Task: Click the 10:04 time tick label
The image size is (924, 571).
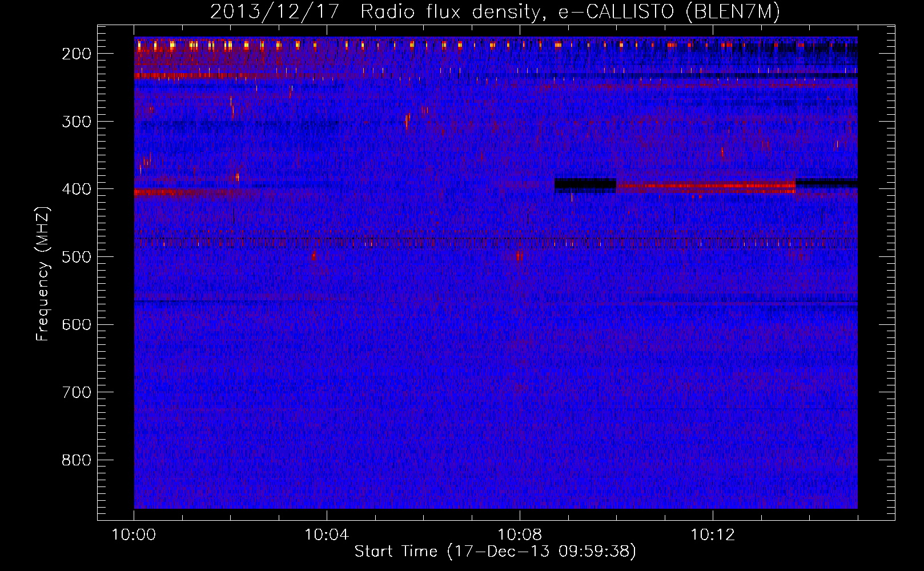Action: [x=327, y=535]
